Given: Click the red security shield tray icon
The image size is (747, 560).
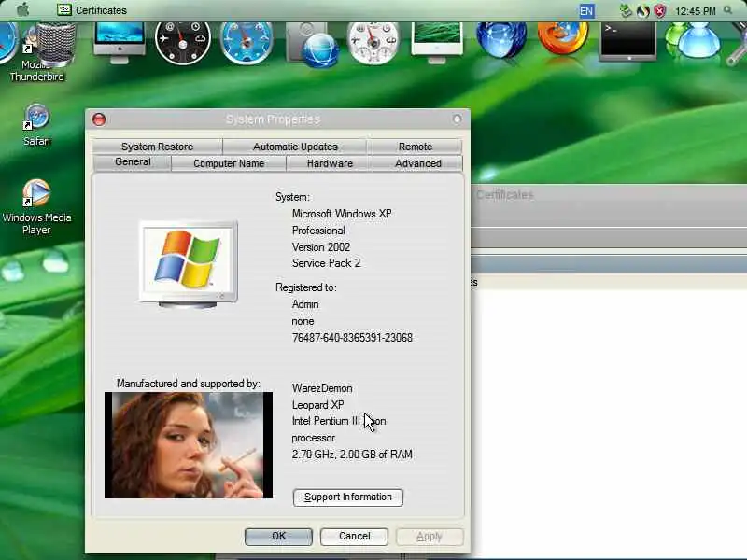Looking at the screenshot, I should click(x=660, y=11).
